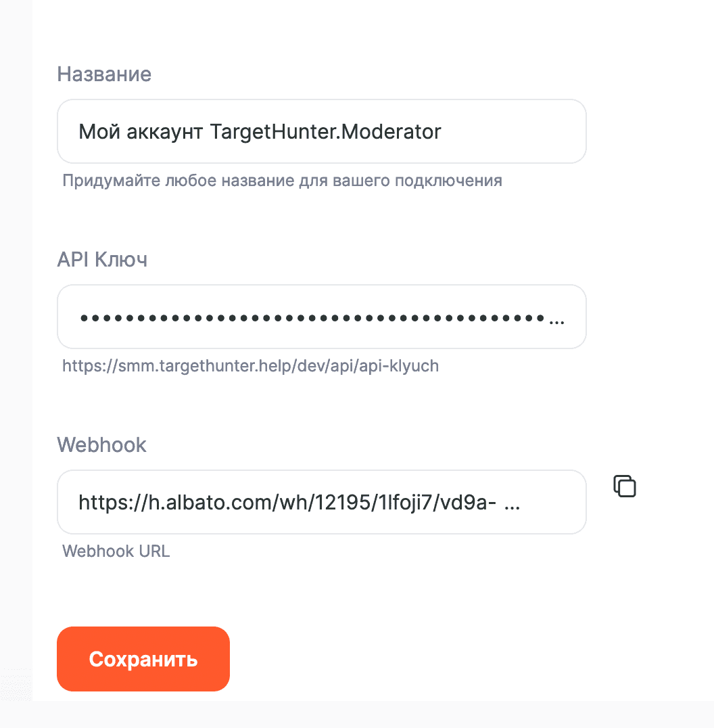Click the Webhook field label
Screen dimensions: 714x728
tap(101, 445)
